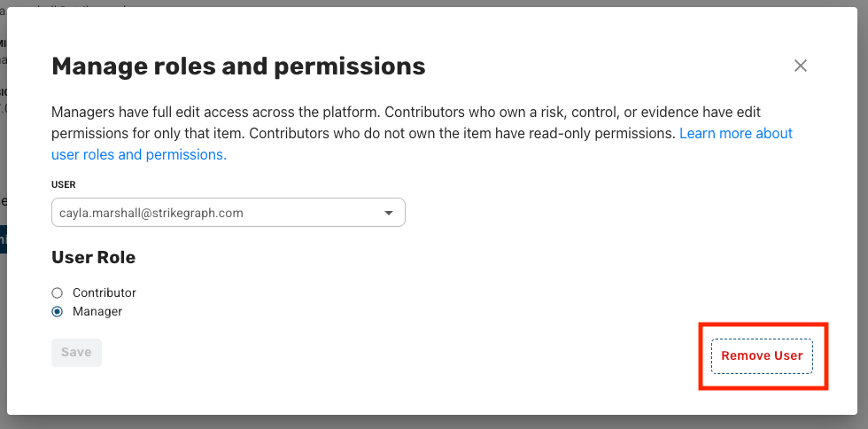
Task: Select the Contributor radio button
Action: coord(57,292)
